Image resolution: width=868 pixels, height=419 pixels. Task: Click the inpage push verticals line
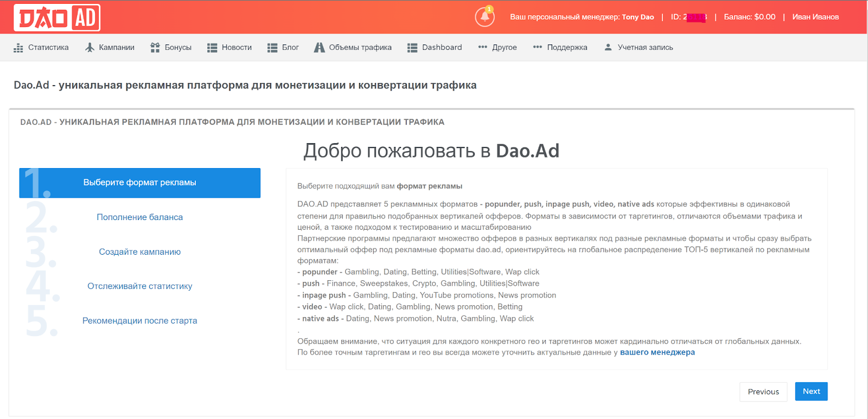pos(427,295)
